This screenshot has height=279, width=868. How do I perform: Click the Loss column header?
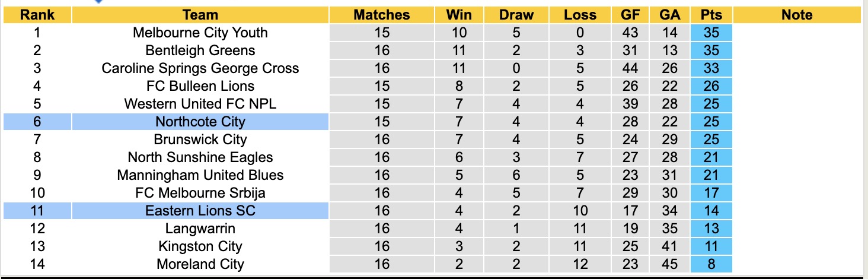pos(580,15)
